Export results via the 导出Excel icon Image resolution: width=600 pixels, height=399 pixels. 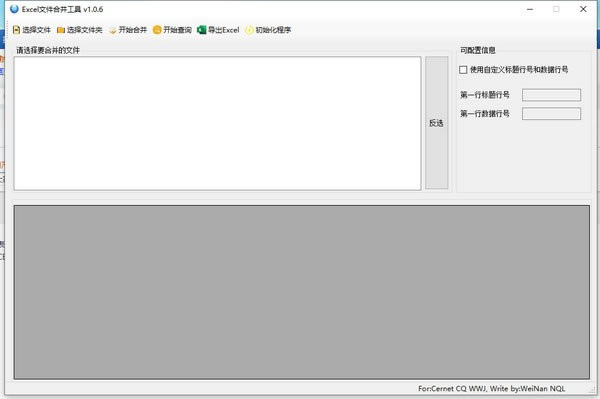[x=201, y=29]
